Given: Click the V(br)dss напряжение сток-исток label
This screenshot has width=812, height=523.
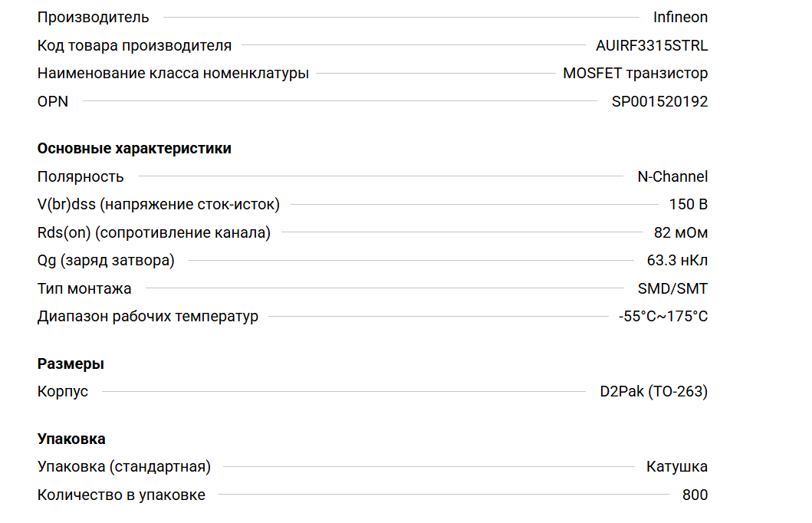Looking at the screenshot, I should 158,205.
